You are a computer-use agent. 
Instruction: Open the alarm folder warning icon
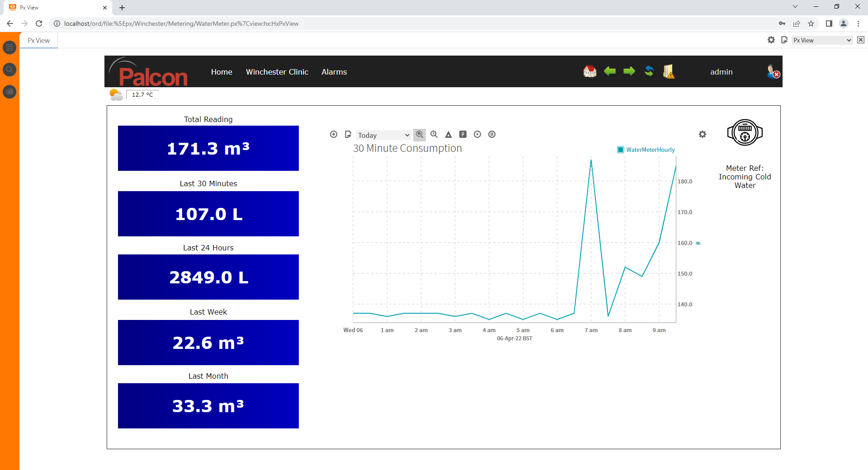pos(669,71)
